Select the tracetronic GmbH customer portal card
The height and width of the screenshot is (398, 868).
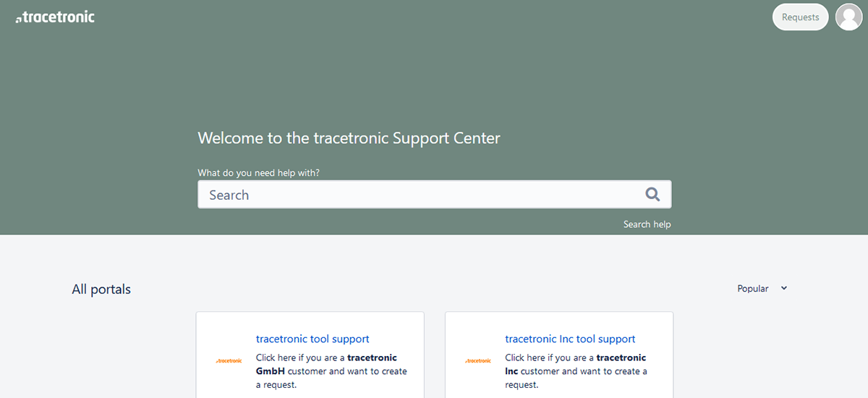click(x=310, y=355)
